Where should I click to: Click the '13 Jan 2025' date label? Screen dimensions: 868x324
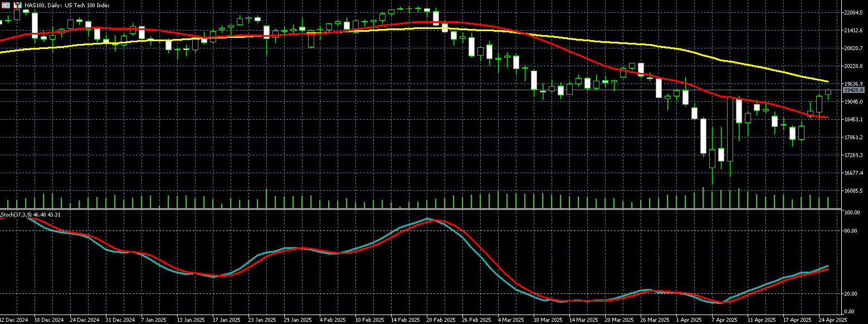point(192,321)
